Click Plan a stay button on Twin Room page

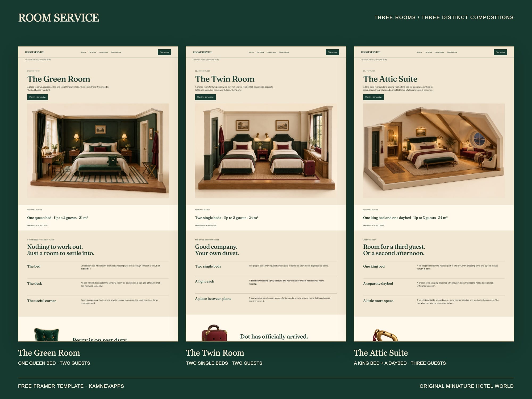point(332,52)
